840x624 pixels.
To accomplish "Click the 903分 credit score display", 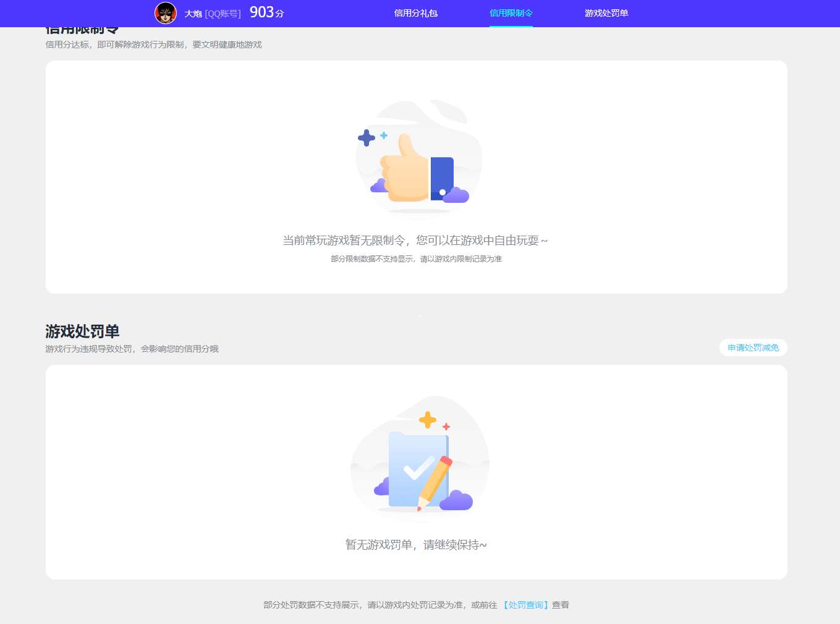I will point(265,12).
